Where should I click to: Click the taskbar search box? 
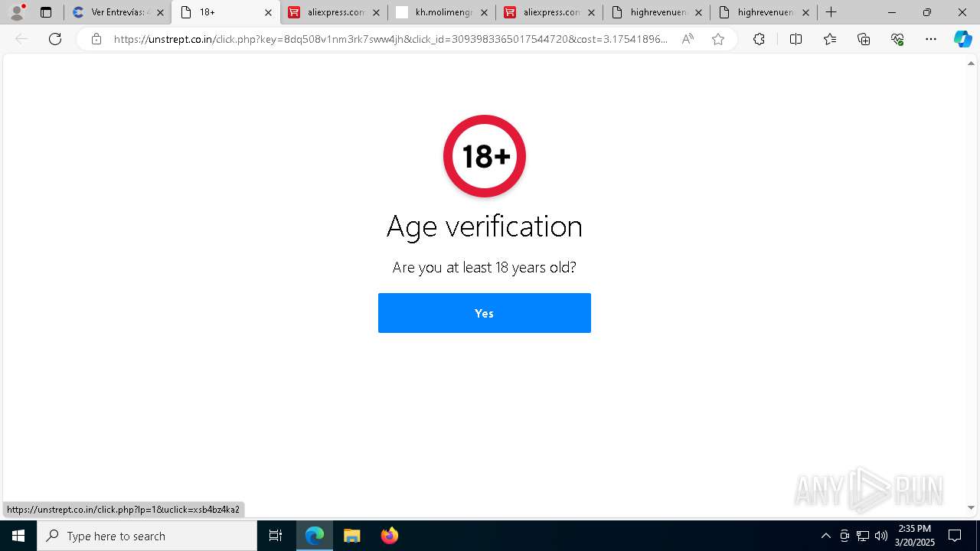click(147, 536)
